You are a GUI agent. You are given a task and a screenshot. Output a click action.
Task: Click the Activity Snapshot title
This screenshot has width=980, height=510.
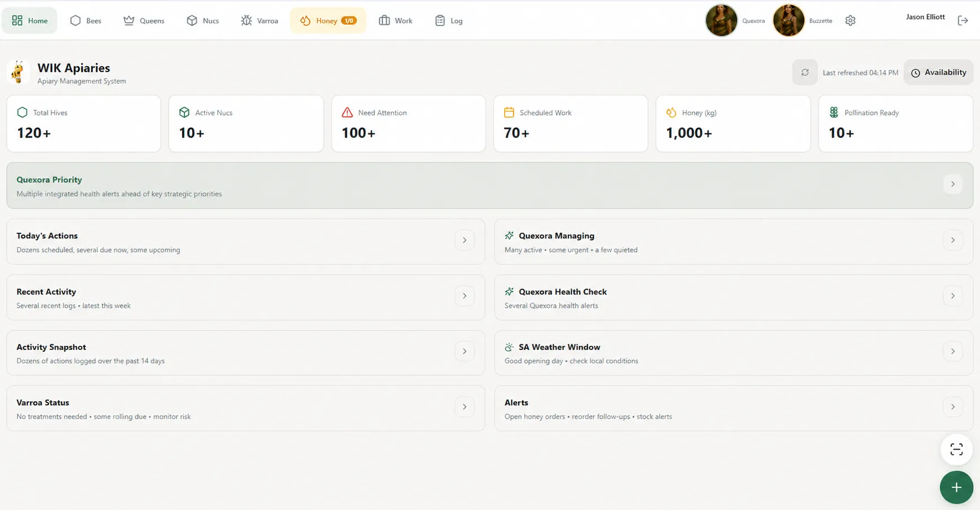(x=51, y=347)
